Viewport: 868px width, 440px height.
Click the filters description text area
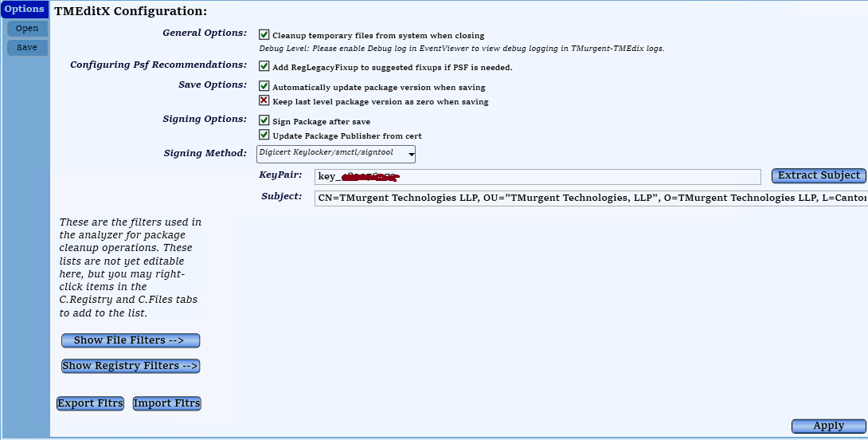pyautogui.click(x=131, y=268)
